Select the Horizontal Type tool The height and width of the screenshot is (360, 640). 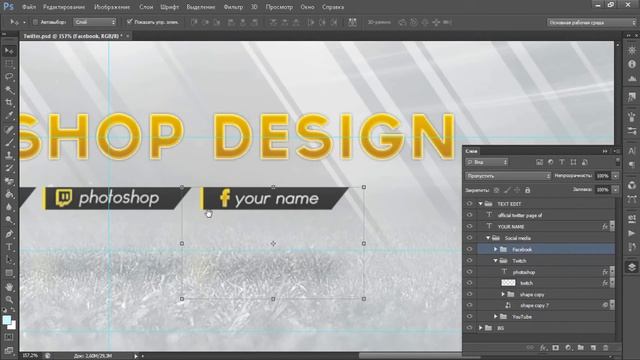[x=9, y=247]
